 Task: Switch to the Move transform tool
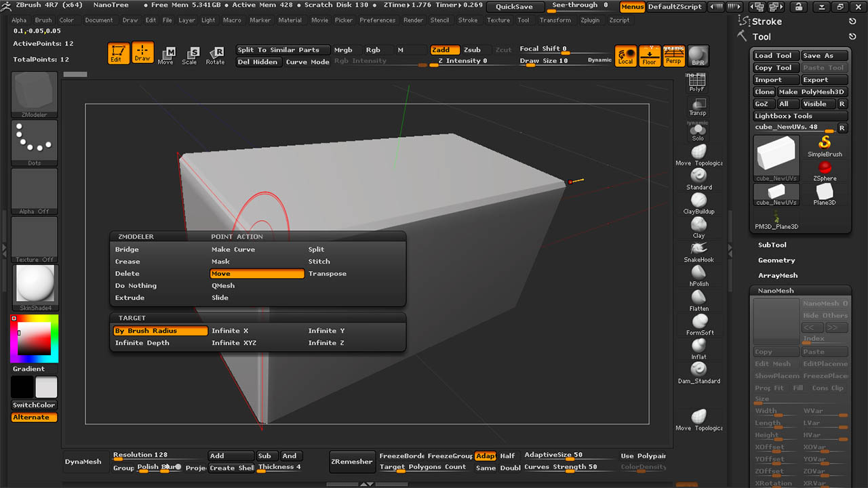[165, 56]
